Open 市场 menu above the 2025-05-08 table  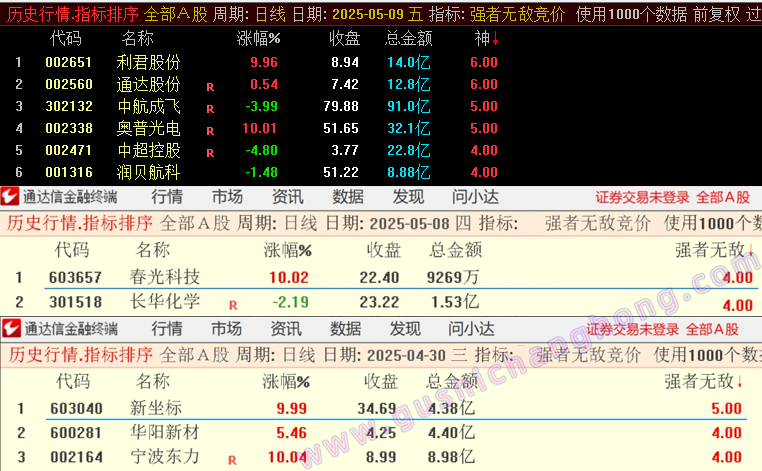pos(227,197)
